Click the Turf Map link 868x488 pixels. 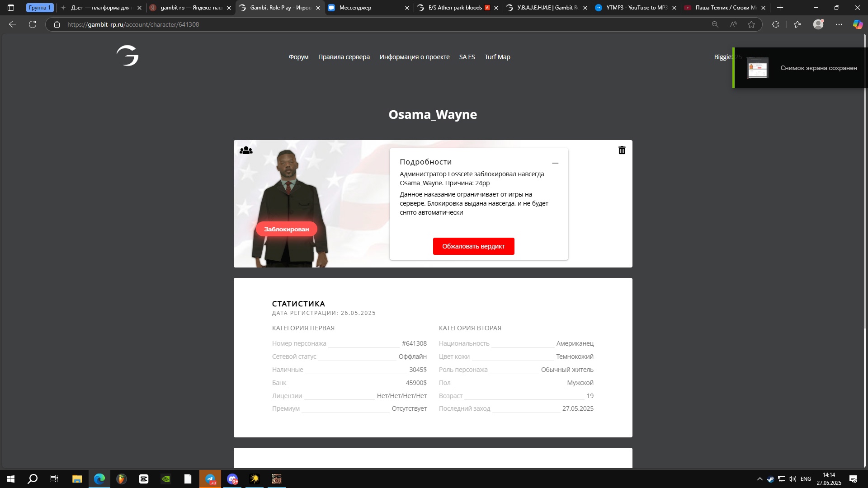pos(497,57)
